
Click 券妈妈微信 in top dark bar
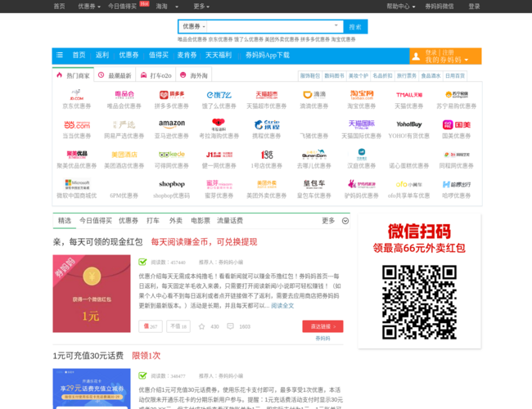439,7
